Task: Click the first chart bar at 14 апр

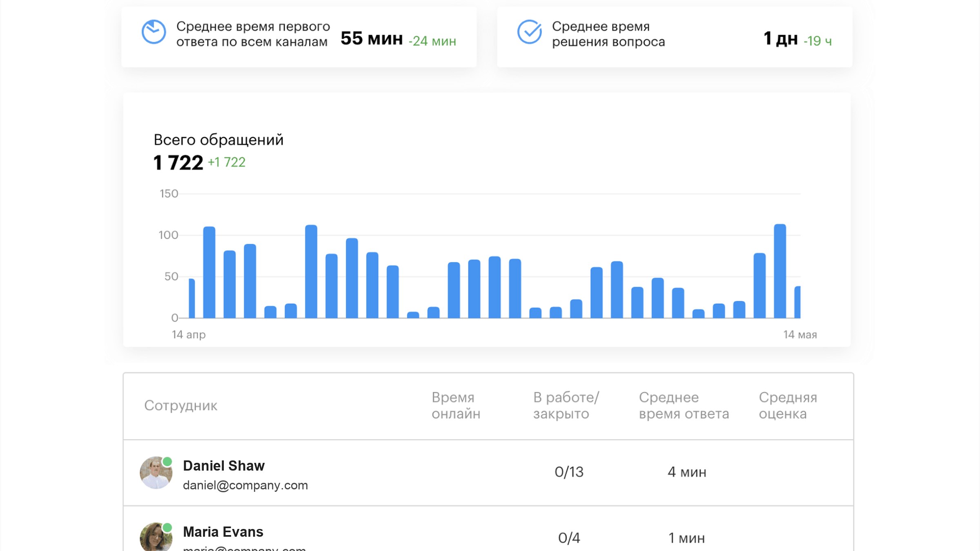Action: pos(192,298)
